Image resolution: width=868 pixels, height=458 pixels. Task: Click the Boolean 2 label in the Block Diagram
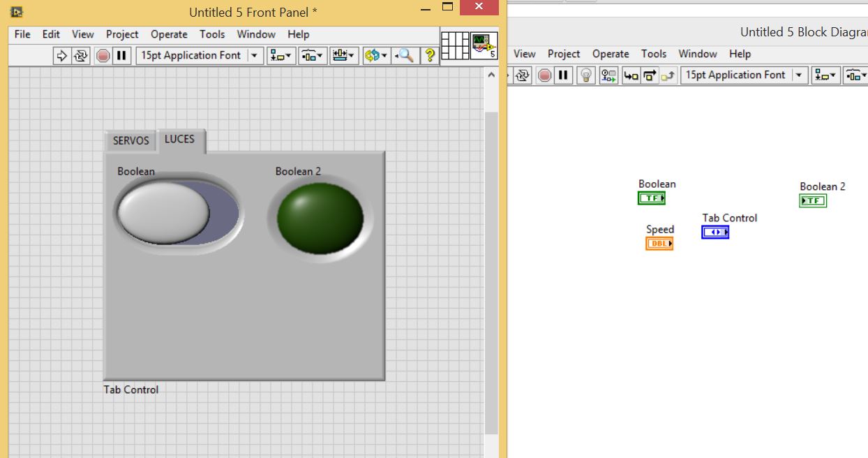pyautogui.click(x=822, y=186)
